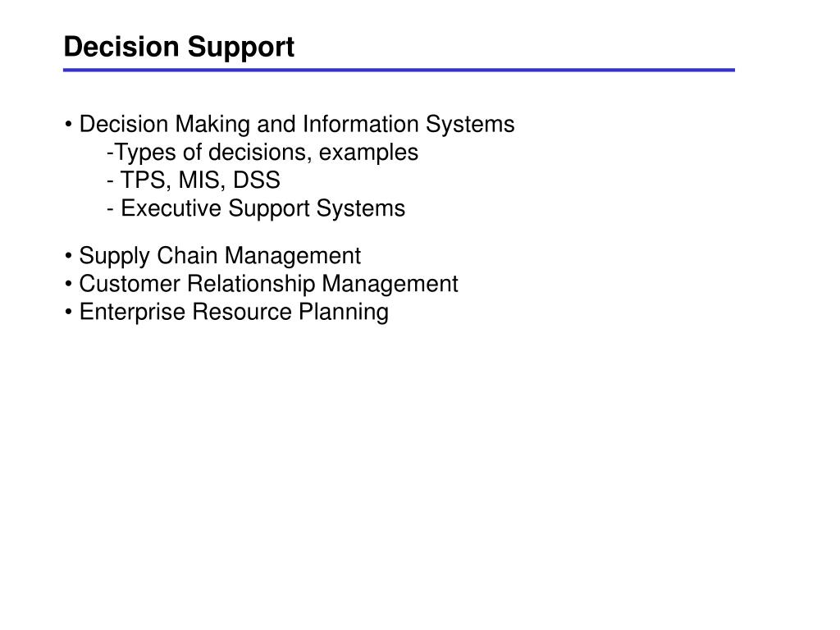Click TPS in the second sub-item
Screen dimensions: 840x630
(x=143, y=181)
